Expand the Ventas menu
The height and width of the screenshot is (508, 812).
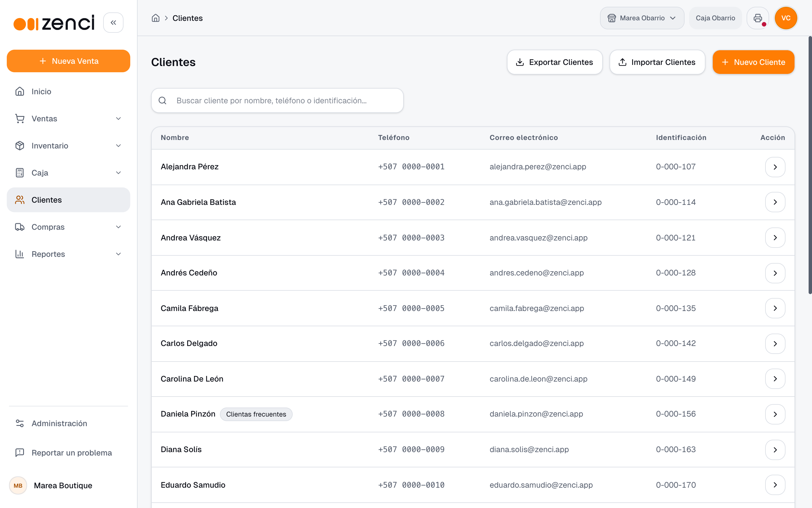tap(68, 119)
